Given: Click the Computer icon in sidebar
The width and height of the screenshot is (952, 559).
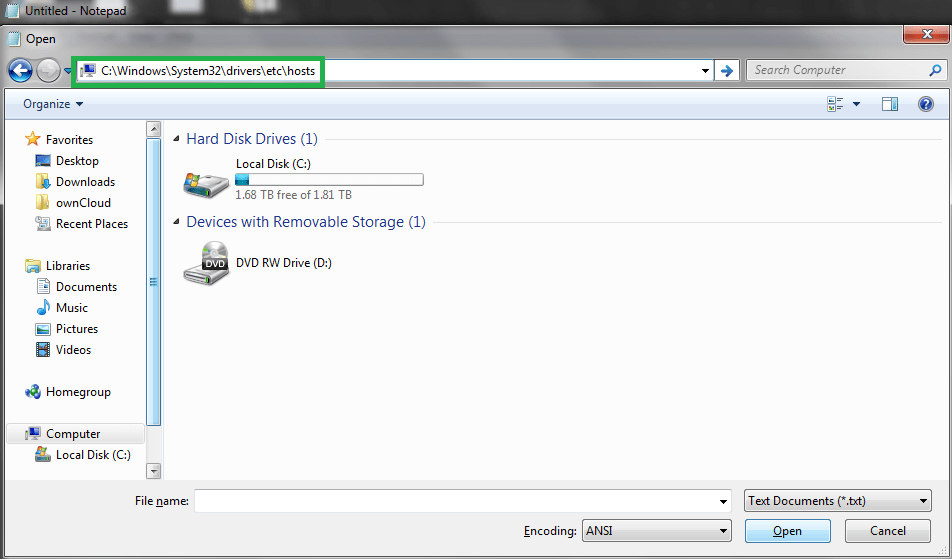Looking at the screenshot, I should tap(32, 433).
